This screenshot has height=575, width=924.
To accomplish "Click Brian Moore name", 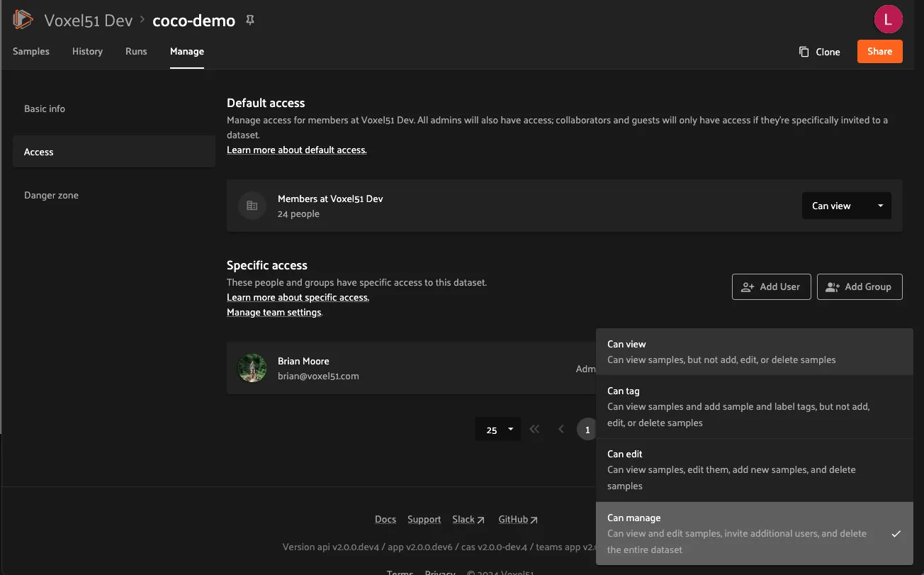I will pos(303,361).
